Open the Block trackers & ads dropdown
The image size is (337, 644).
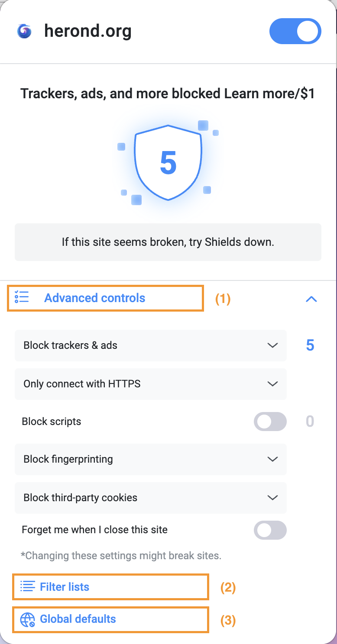coord(151,345)
